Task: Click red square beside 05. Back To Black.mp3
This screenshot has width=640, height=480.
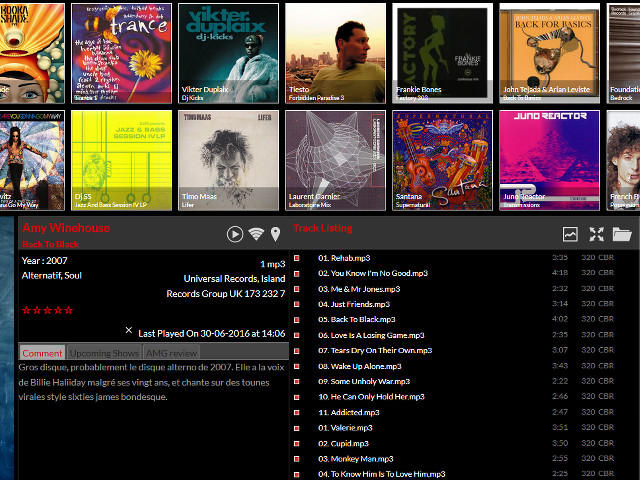Action: click(297, 320)
